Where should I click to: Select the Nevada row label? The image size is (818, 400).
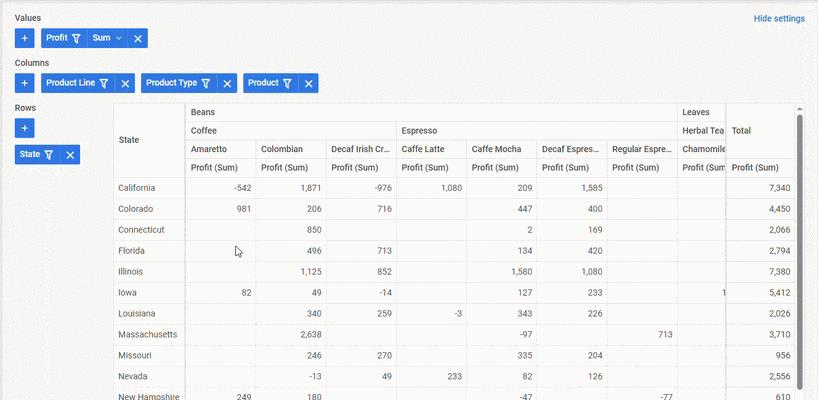pyautogui.click(x=149, y=376)
